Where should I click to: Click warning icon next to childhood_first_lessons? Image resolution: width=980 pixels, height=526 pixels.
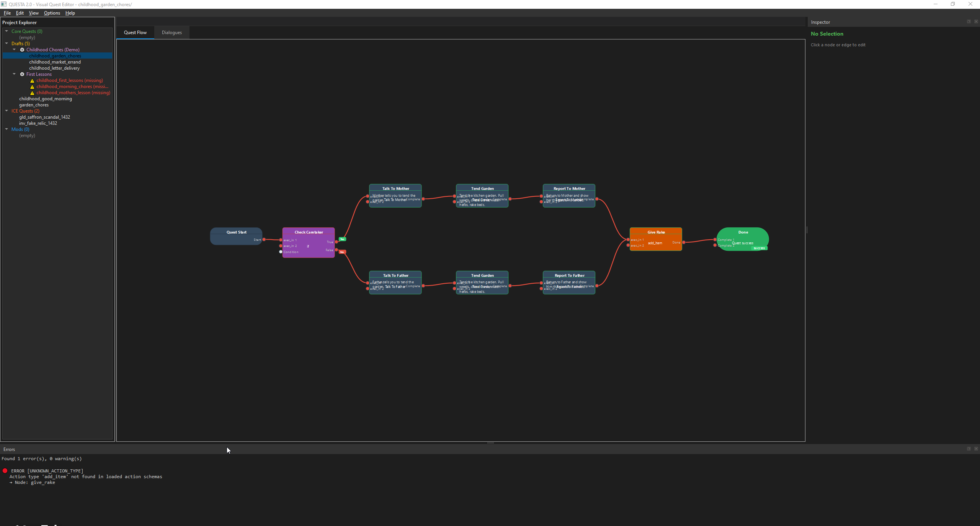pyautogui.click(x=32, y=81)
